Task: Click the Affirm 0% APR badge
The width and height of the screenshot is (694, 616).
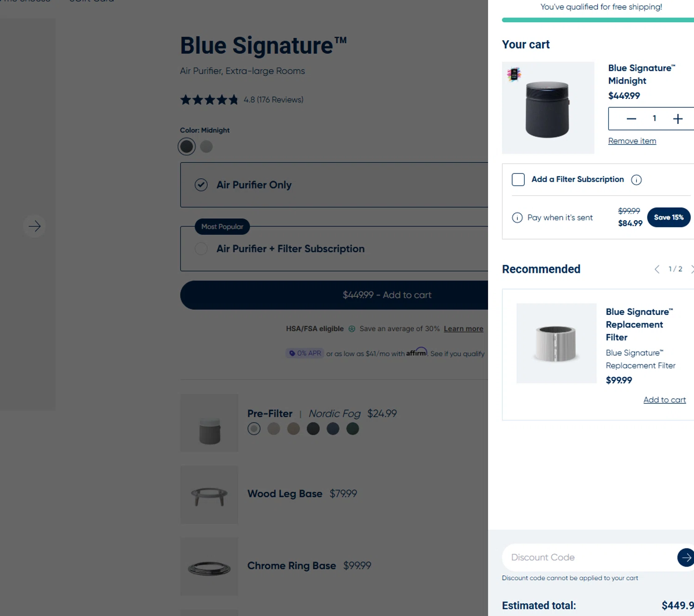Action: [x=305, y=353]
